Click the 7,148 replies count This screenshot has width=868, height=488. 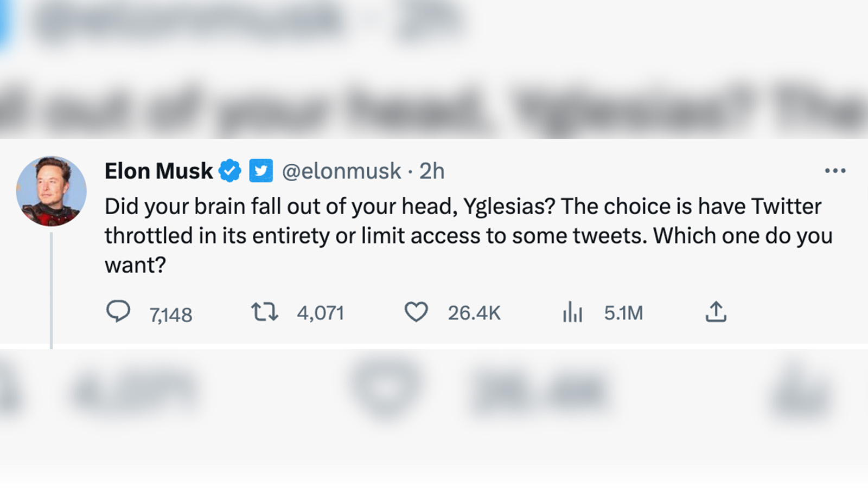pos(171,314)
